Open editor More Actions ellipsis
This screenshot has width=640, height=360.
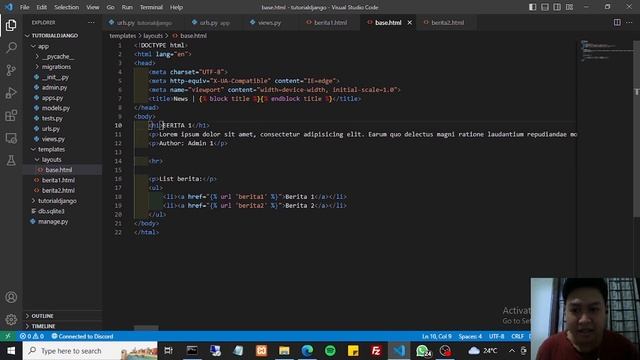point(629,22)
